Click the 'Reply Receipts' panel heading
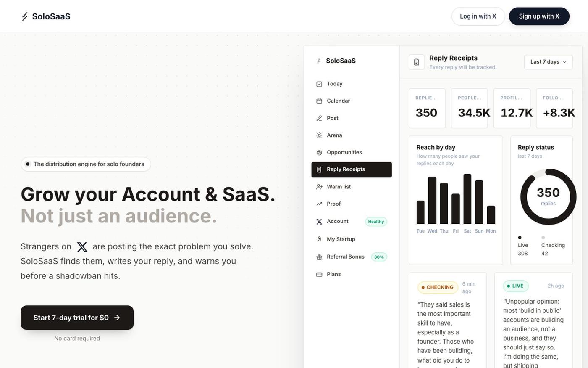Image resolution: width=588 pixels, height=368 pixels. 453,58
